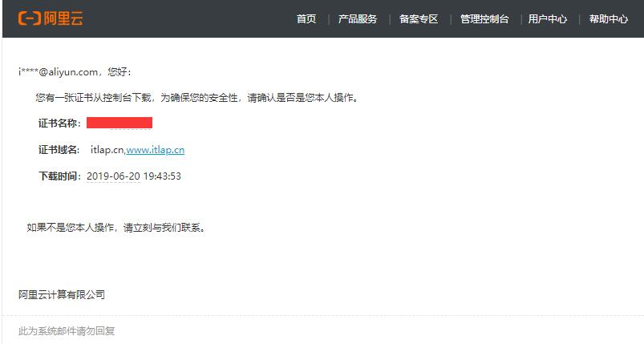
Task: Go to 产品服务 in the header
Action: 358,19
